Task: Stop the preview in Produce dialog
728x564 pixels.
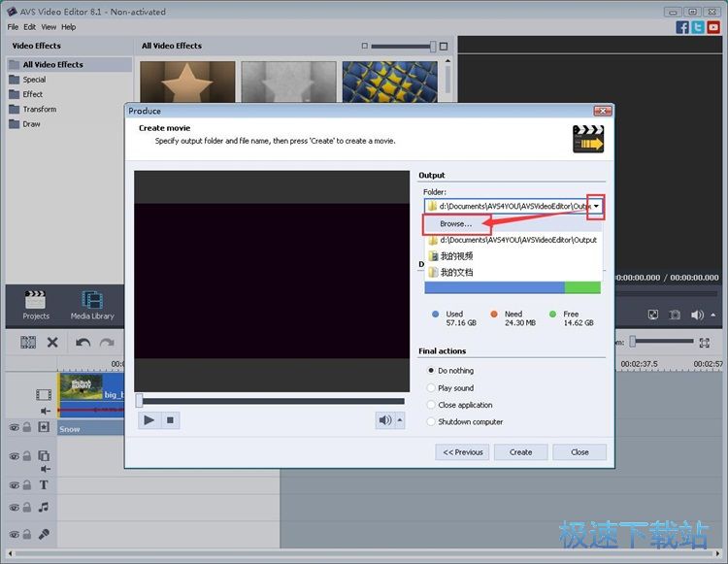Action: click(x=170, y=420)
